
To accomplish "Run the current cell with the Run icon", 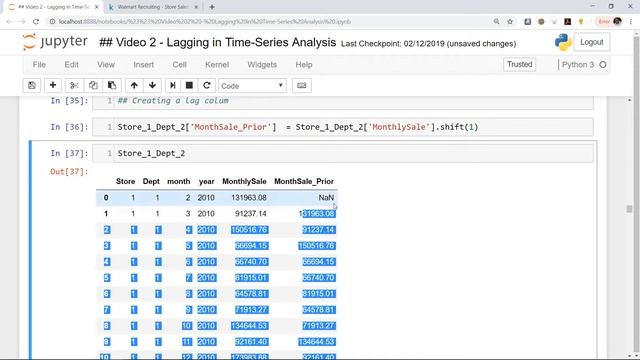I will coord(173,86).
